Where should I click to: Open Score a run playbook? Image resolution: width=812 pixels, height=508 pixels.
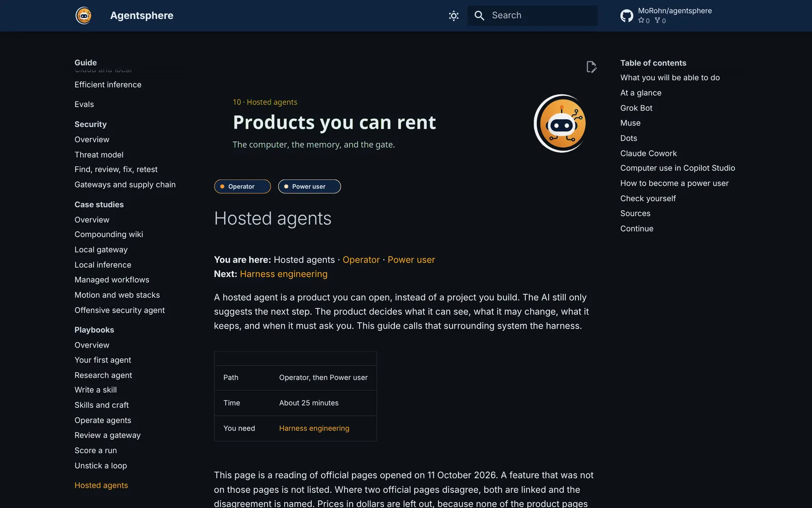[95, 451]
